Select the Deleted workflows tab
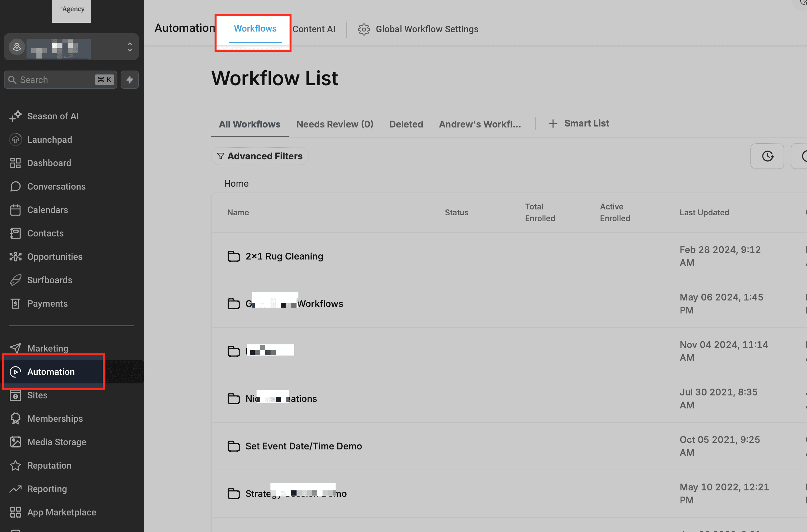The image size is (807, 532). click(x=406, y=124)
